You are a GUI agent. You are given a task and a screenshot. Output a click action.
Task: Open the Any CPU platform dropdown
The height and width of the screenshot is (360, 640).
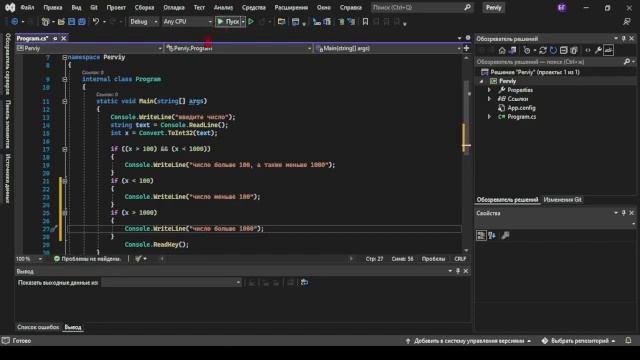pyautogui.click(x=187, y=22)
